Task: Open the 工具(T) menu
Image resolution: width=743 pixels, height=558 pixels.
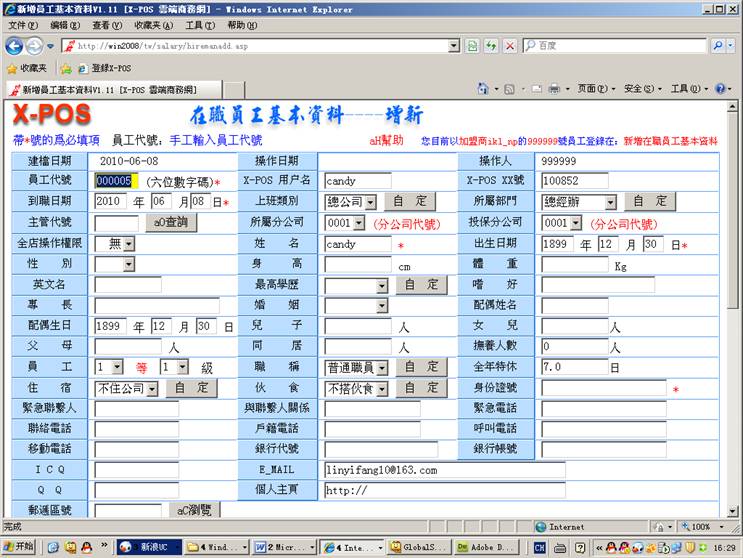Action: coord(199,25)
